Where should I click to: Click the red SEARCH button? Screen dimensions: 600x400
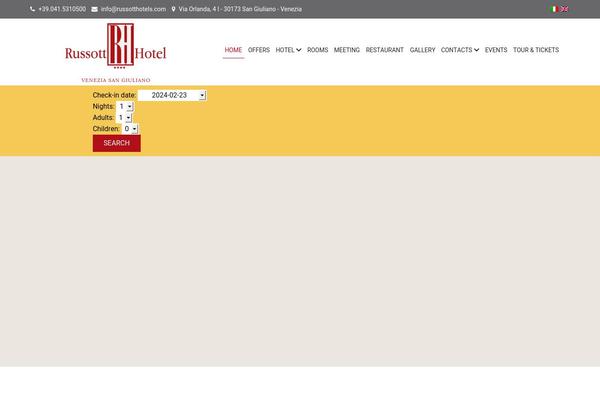tap(117, 143)
